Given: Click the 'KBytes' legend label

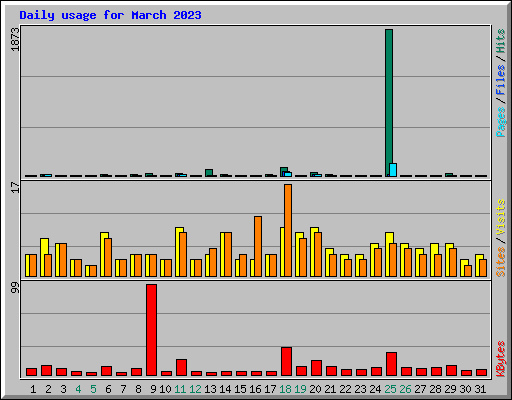Looking at the screenshot, I should point(500,359).
